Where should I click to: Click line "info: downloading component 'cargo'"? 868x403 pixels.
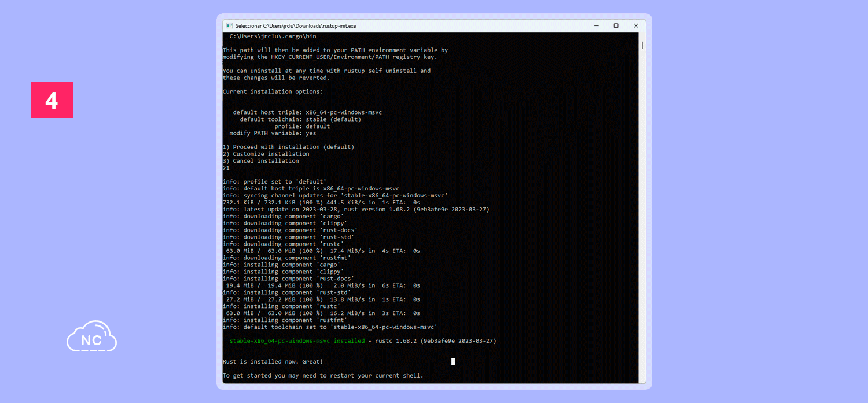tap(283, 217)
